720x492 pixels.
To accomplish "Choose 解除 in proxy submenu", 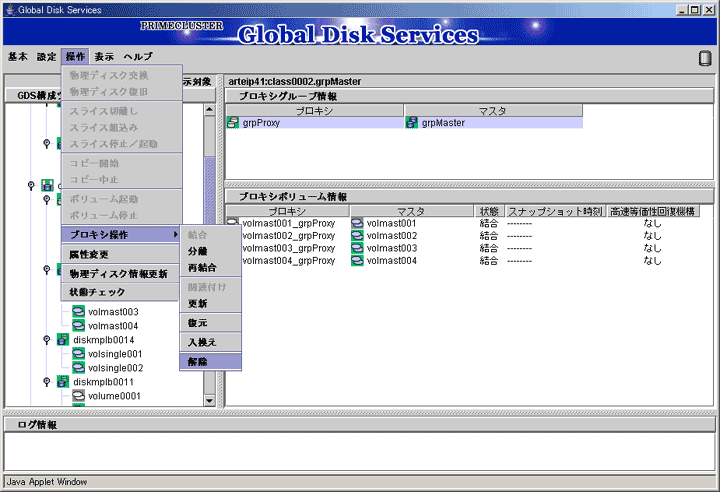I will [x=210, y=362].
